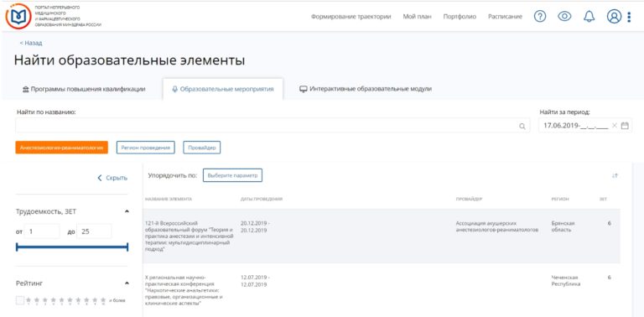This screenshot has height=317, width=644.
Task: Open Мой план menu item
Action: [x=418, y=17]
